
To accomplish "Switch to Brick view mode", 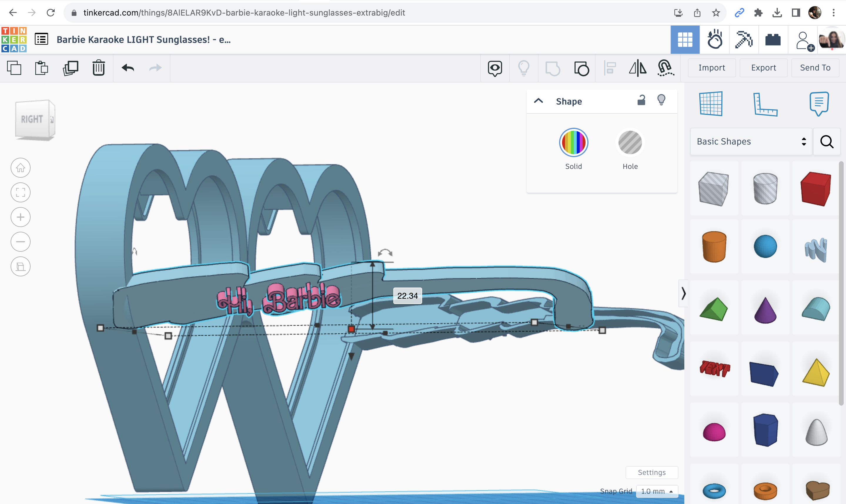I will [773, 39].
